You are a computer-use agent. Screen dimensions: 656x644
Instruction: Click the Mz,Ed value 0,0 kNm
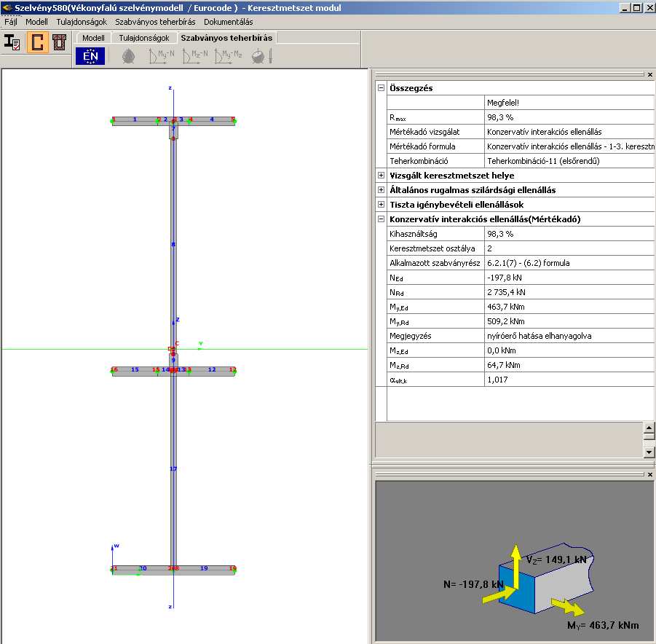point(569,350)
